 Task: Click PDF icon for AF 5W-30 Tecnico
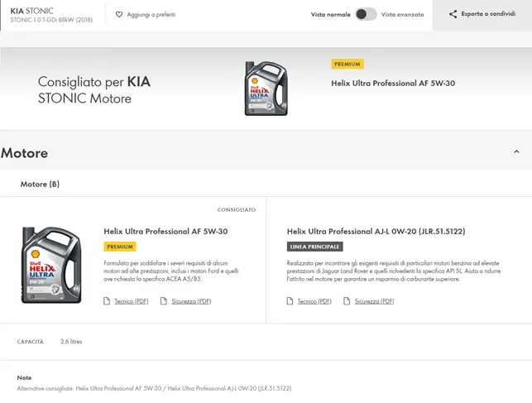[107, 301]
